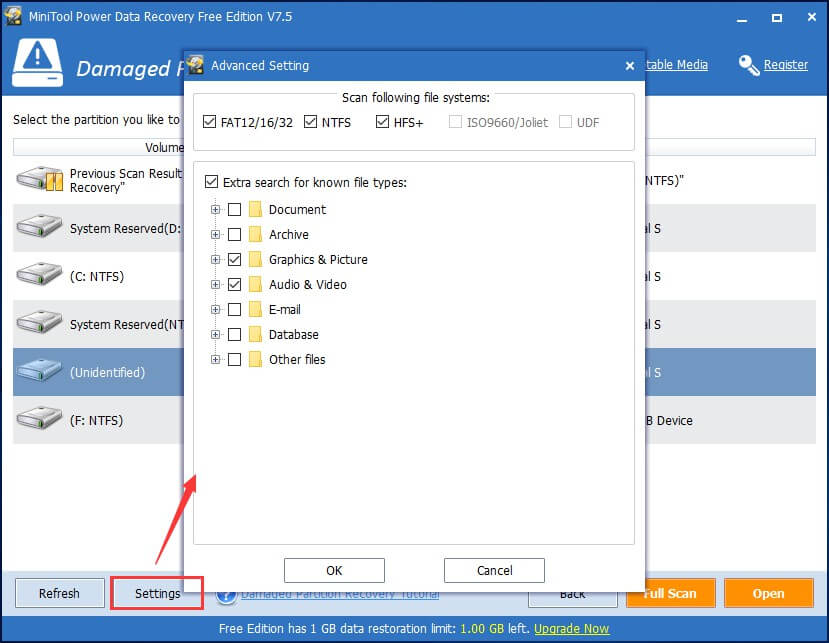Select the "(C: NTFS)" partition text
The width and height of the screenshot is (829, 643).
point(97,276)
